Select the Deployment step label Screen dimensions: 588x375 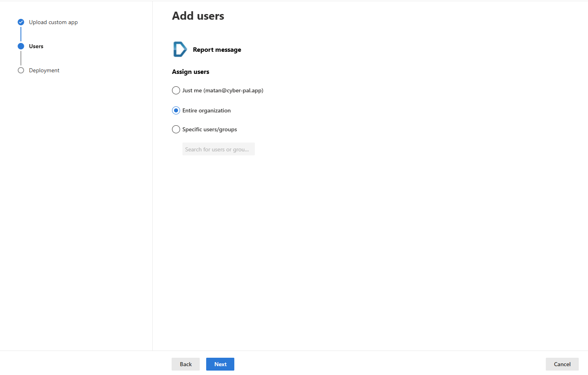point(44,70)
